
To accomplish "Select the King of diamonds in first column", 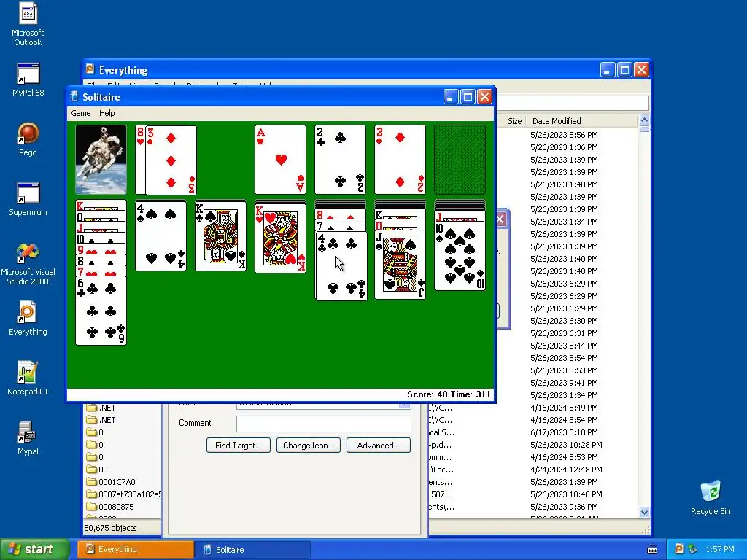I will click(x=101, y=206).
